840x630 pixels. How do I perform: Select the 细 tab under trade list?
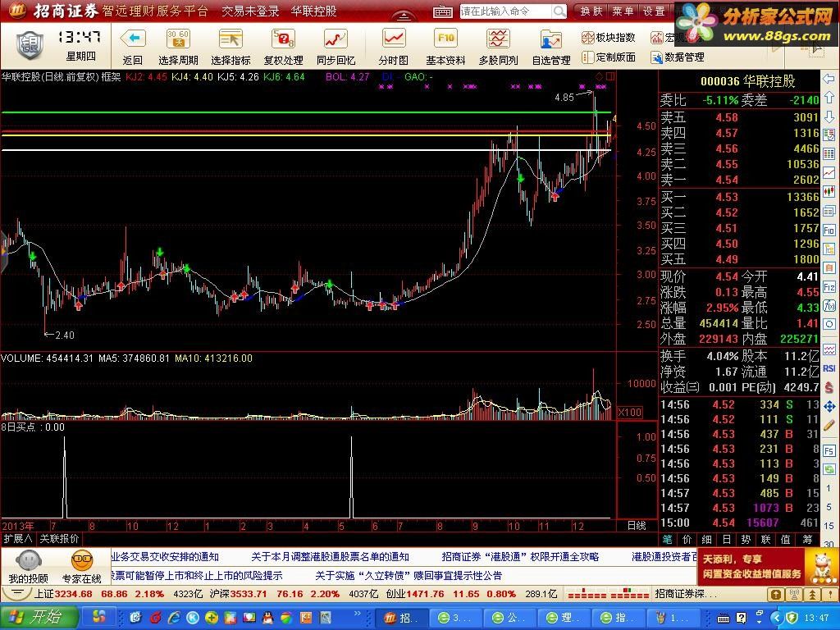pos(707,539)
